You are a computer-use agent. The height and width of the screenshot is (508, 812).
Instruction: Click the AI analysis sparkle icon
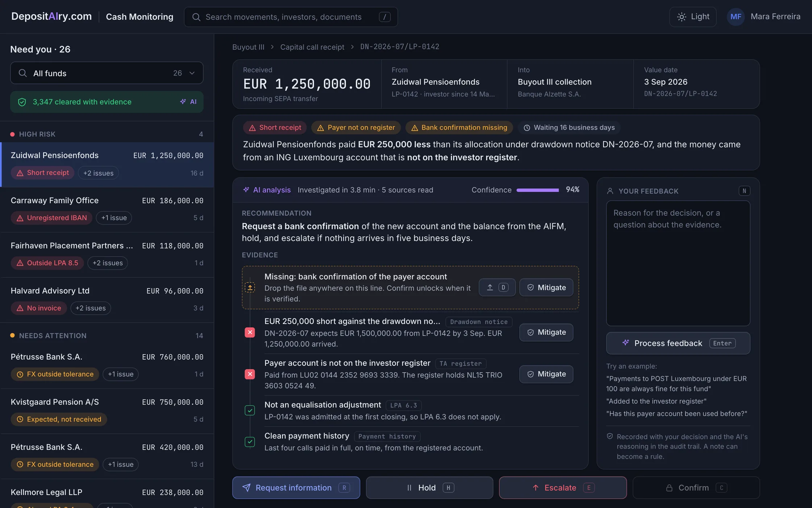246,190
